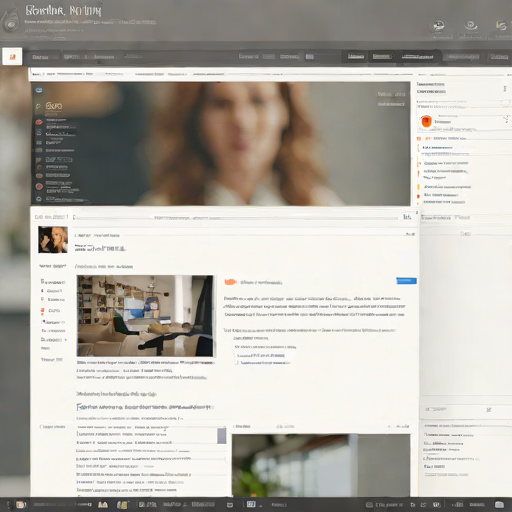Click the orange icon in white square

[x=12, y=56]
